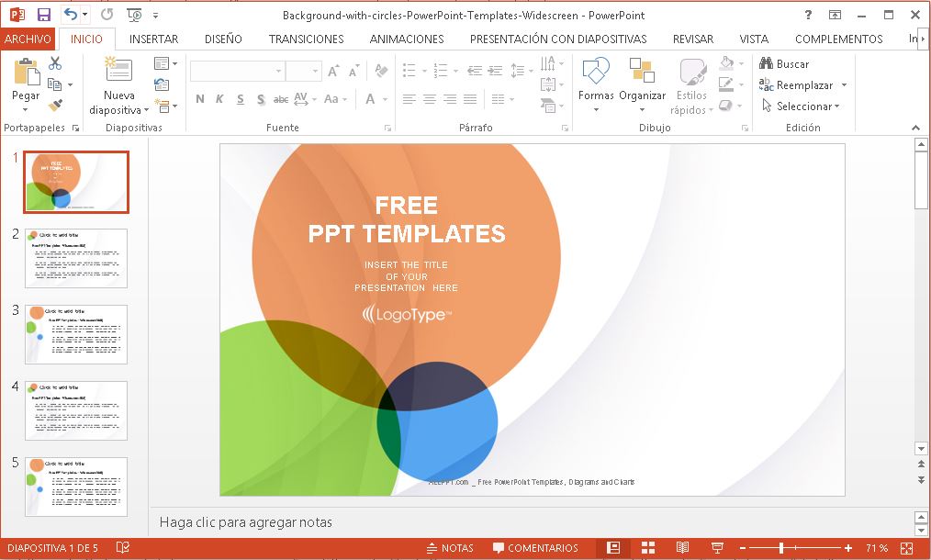
Task: Convert text to SmartArt icon
Action: [x=552, y=106]
